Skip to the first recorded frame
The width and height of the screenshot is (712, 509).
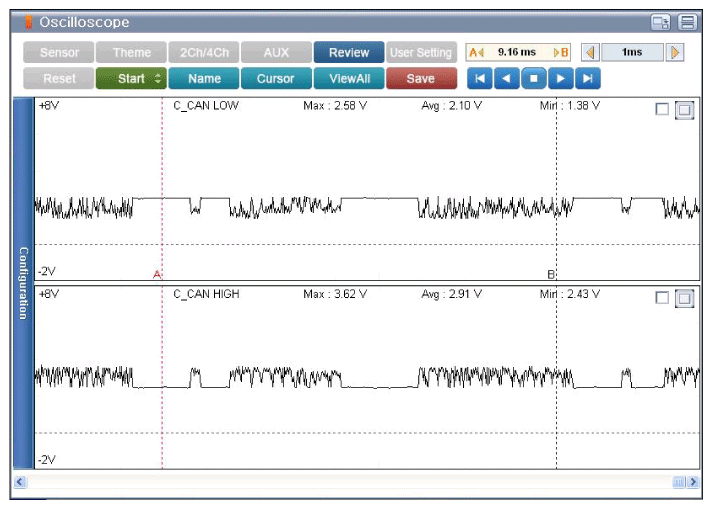(480, 79)
